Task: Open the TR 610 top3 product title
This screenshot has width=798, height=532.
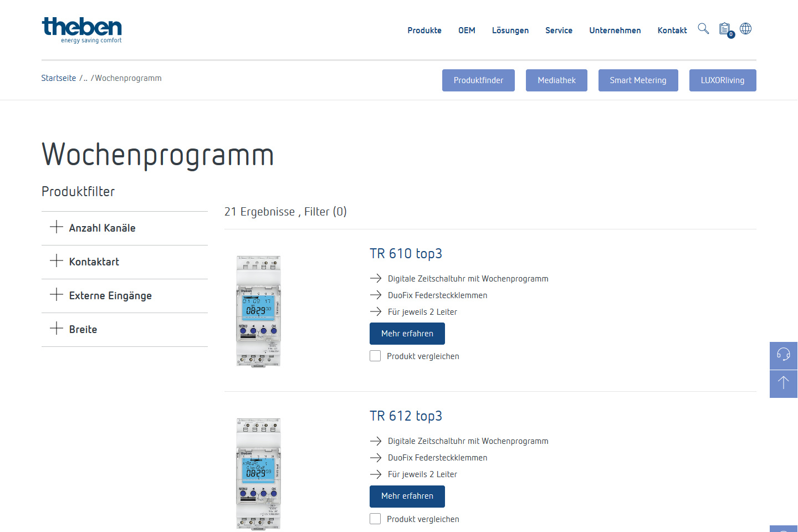Action: click(x=406, y=254)
